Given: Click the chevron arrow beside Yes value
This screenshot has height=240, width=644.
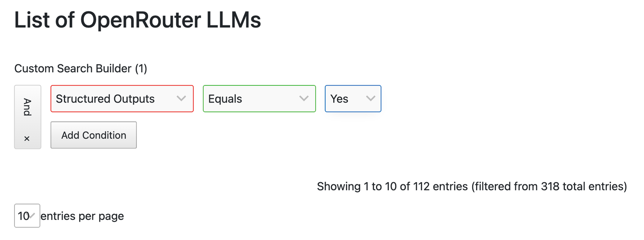Looking at the screenshot, I should [370, 98].
